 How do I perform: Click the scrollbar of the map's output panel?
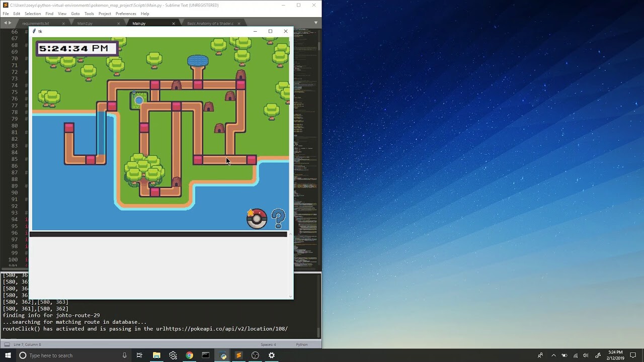coord(291,266)
